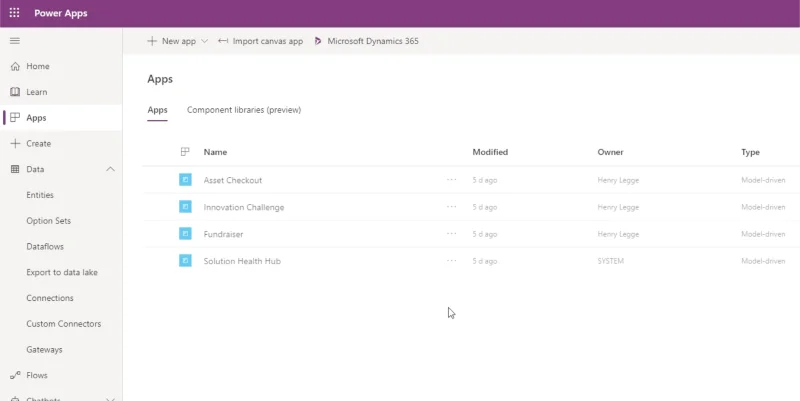Click Henry Legge owner of Fundraiser
The width and height of the screenshot is (800, 401).
[618, 234]
